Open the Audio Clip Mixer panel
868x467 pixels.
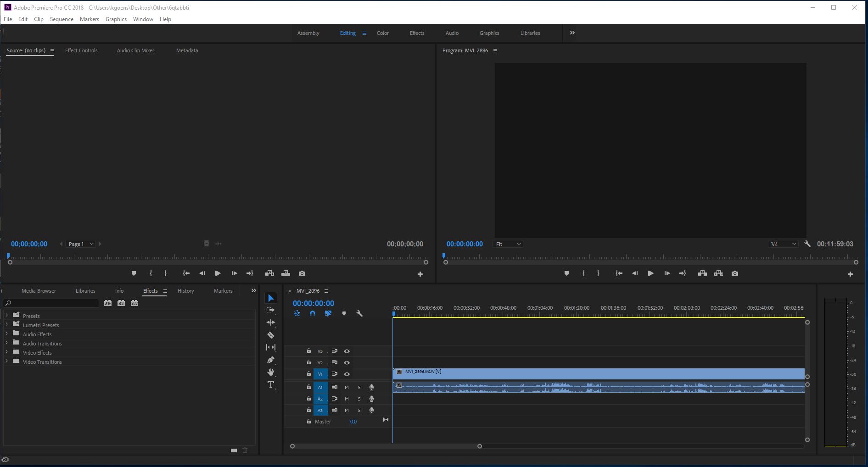pyautogui.click(x=136, y=50)
